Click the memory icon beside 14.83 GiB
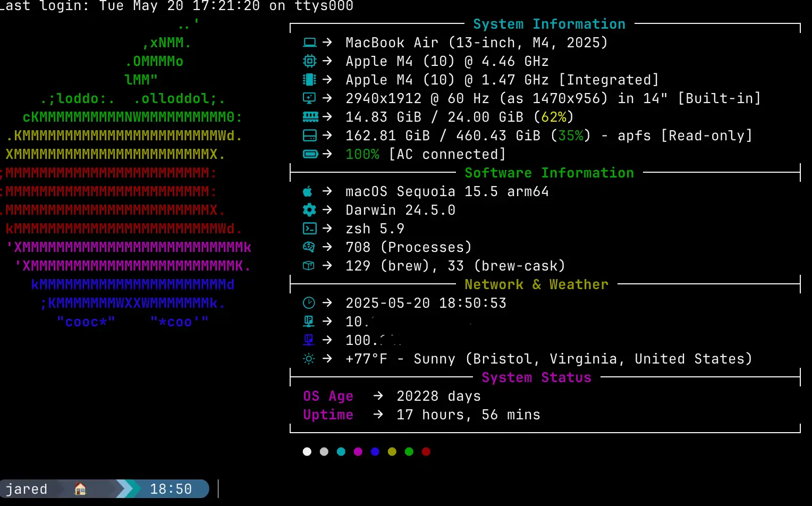This screenshot has width=812, height=506. pyautogui.click(x=310, y=117)
